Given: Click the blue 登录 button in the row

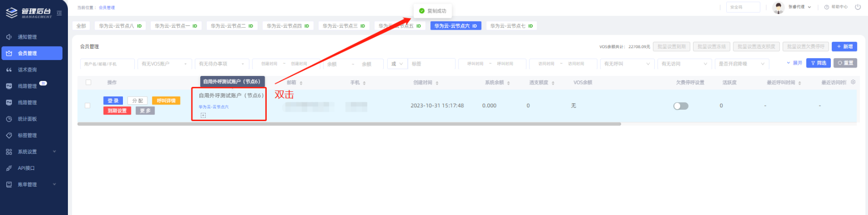Looking at the screenshot, I should (113, 101).
